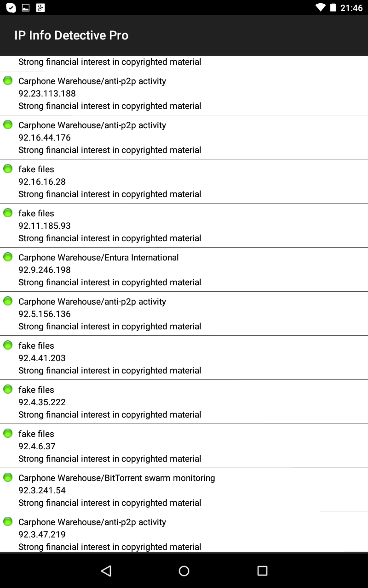
Task: Tap the Android back navigation button
Action: (106, 571)
